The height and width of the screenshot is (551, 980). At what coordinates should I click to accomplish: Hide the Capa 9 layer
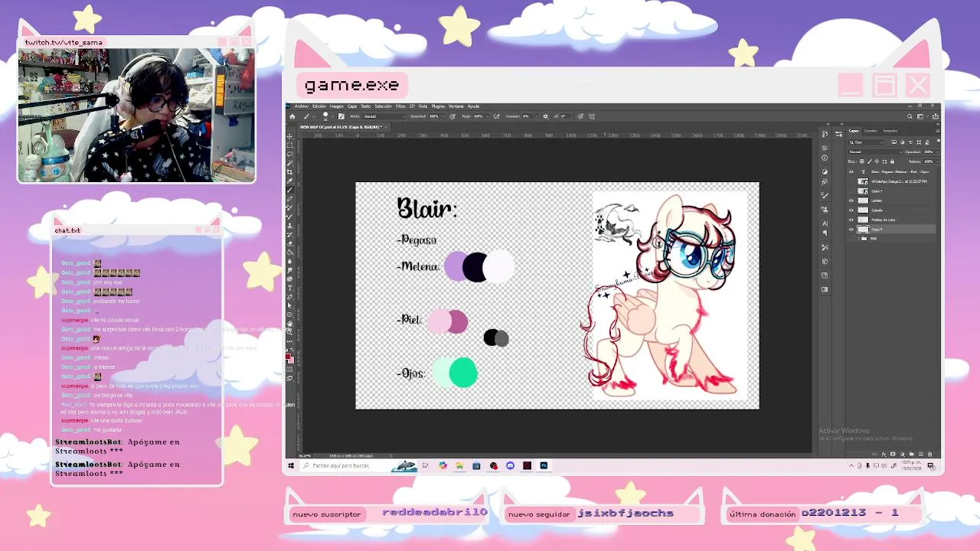tap(851, 229)
